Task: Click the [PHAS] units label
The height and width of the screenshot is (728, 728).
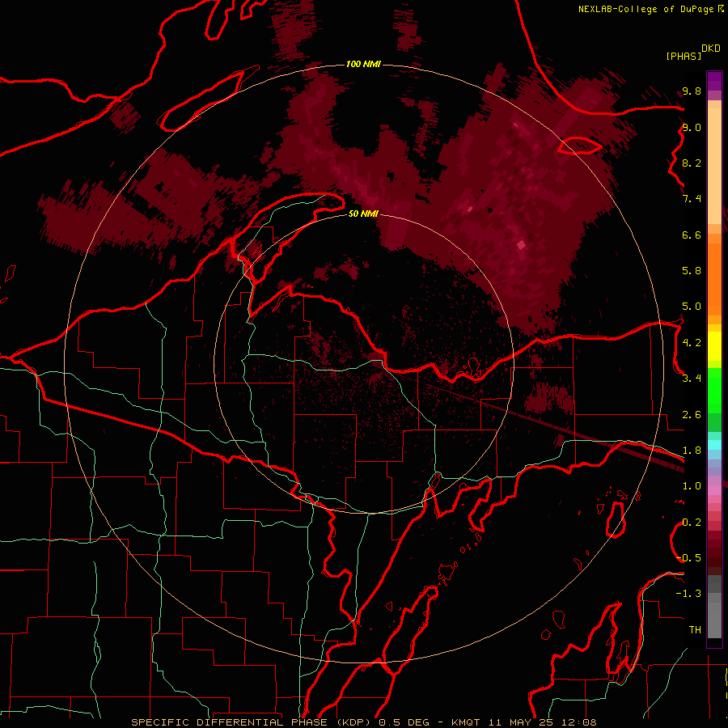Action: 684,57
